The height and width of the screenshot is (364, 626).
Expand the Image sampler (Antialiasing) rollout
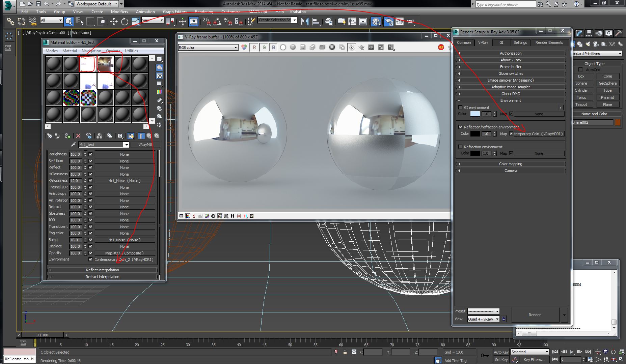511,80
